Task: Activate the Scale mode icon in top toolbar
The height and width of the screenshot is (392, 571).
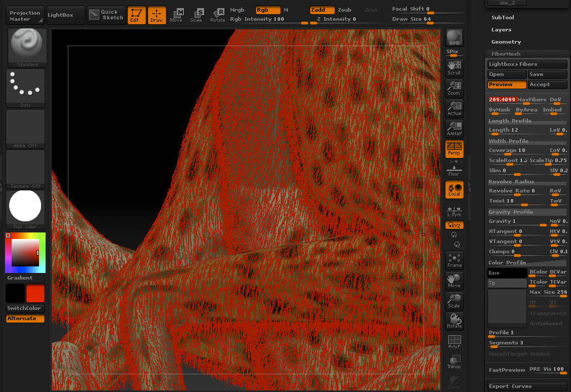Action: tap(196, 15)
